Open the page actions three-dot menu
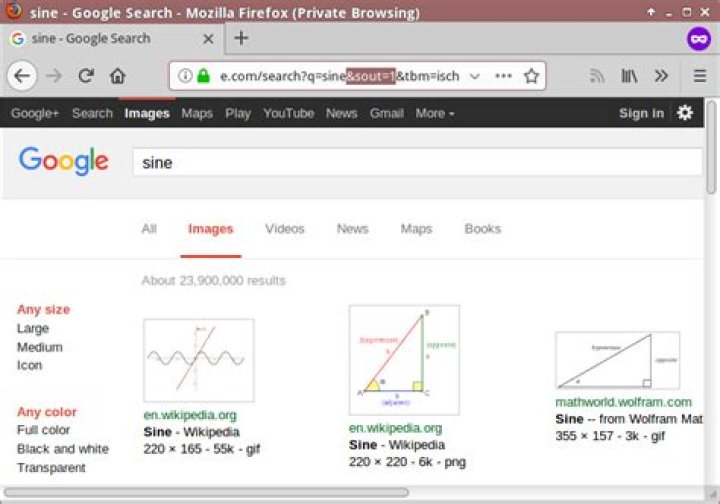 503,76
